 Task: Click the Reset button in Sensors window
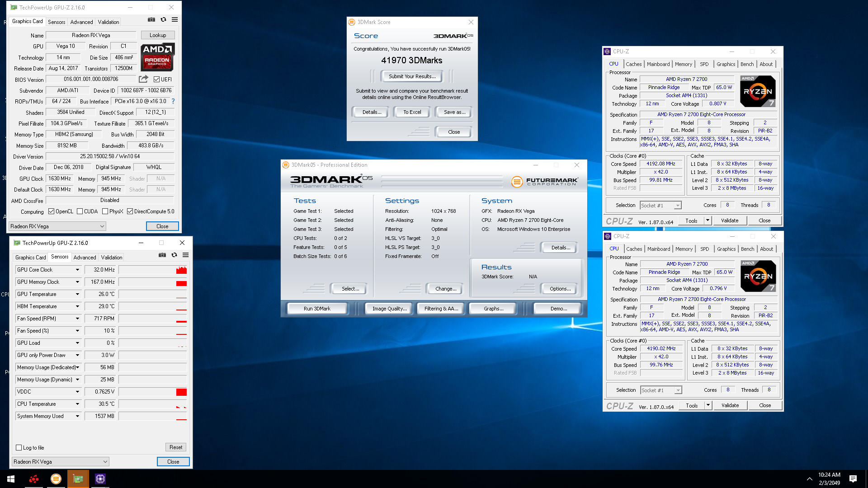point(176,447)
